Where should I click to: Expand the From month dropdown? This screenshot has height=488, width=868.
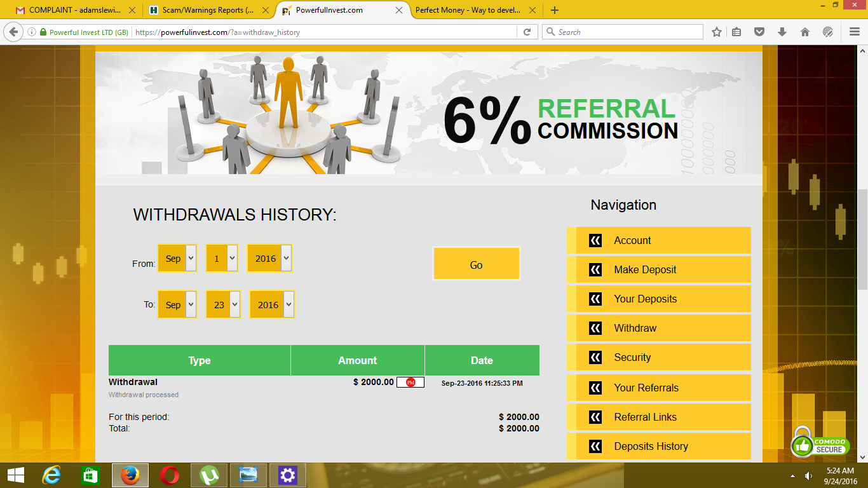(x=177, y=259)
